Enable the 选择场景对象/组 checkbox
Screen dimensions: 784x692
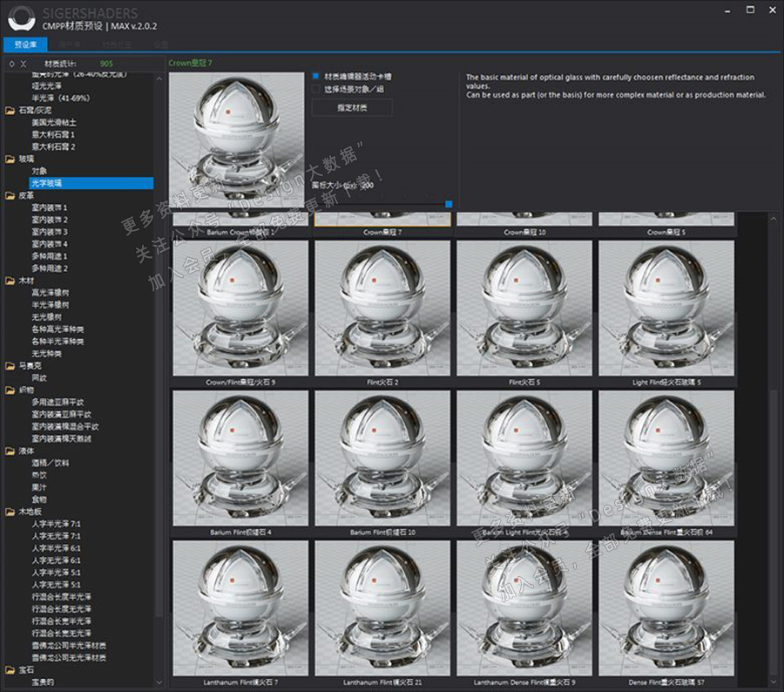coord(316,89)
